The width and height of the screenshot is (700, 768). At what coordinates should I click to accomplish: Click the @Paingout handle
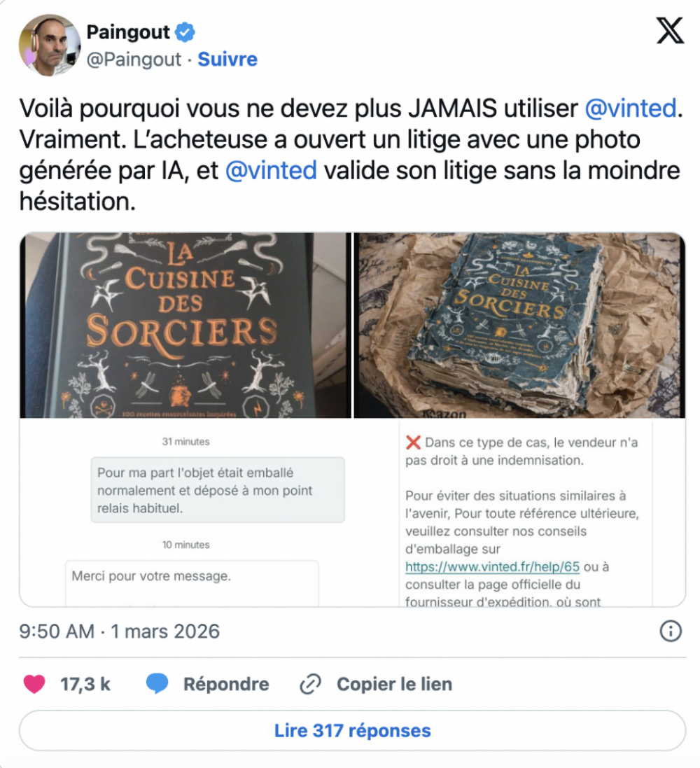coord(134,60)
